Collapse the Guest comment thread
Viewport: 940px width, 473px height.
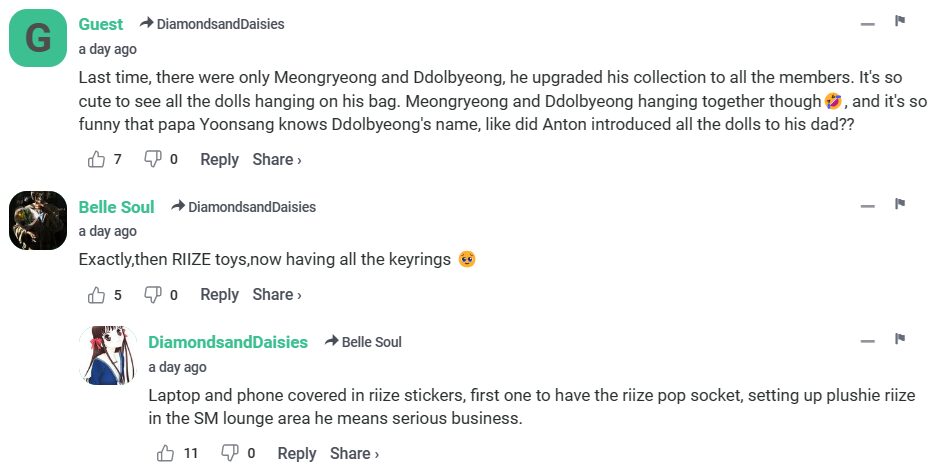[868, 23]
